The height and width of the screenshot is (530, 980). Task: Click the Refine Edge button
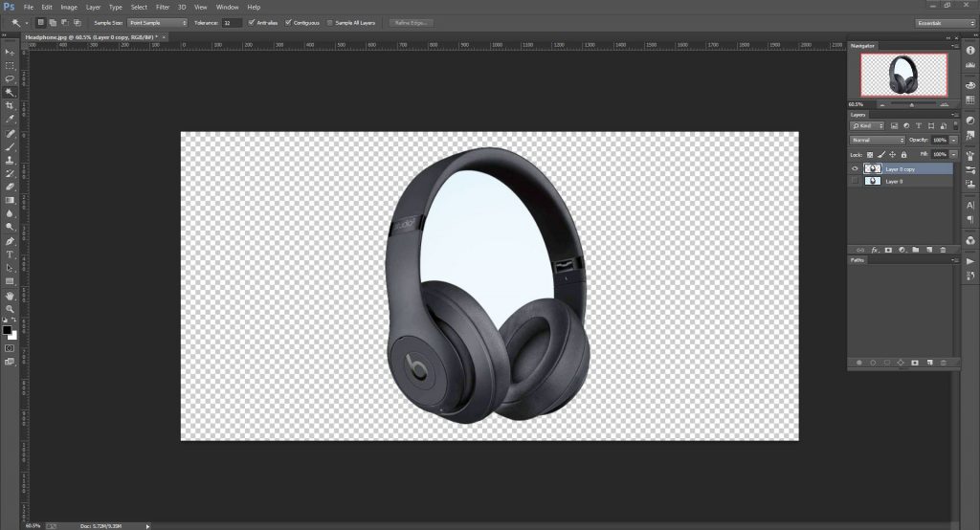(412, 23)
